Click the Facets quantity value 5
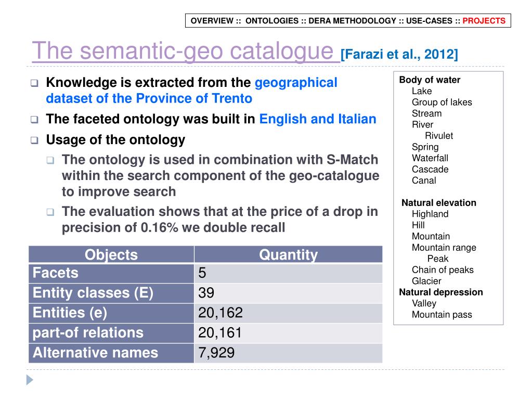The image size is (532, 399). (202, 273)
